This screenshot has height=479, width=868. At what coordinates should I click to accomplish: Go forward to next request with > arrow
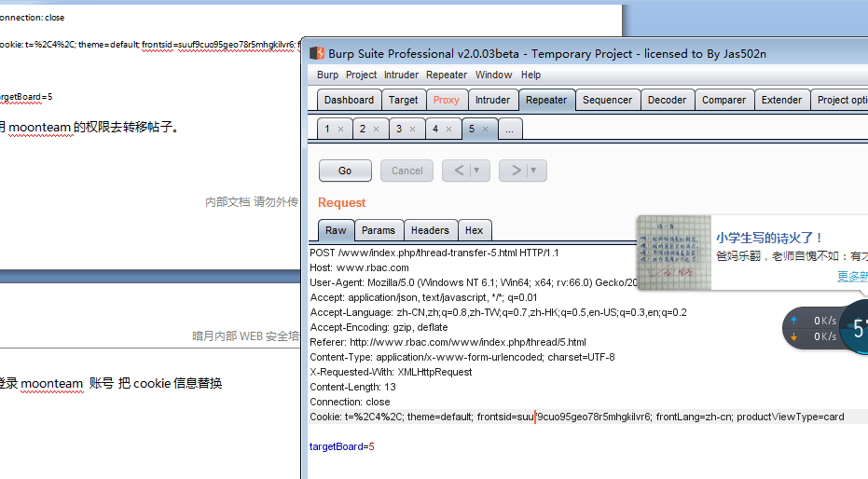[x=516, y=171]
